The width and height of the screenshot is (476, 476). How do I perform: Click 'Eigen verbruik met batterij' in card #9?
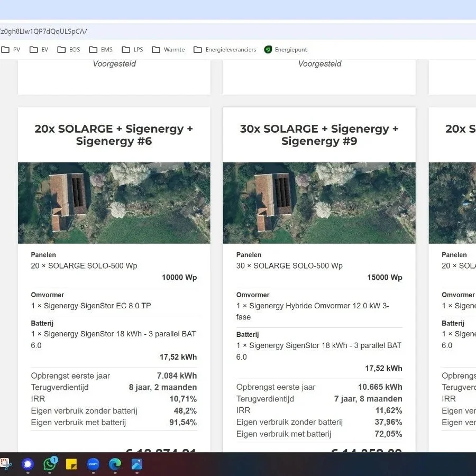(x=283, y=434)
